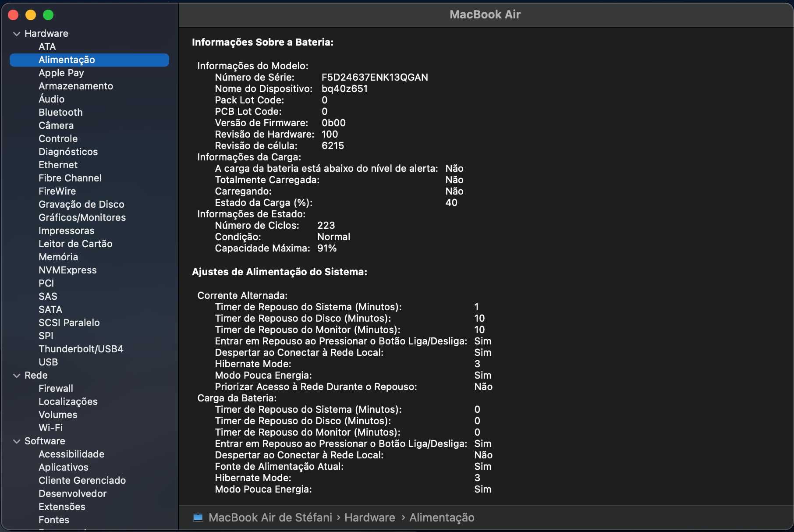794x532 pixels.
Task: Click the Software category label
Action: tap(45, 441)
